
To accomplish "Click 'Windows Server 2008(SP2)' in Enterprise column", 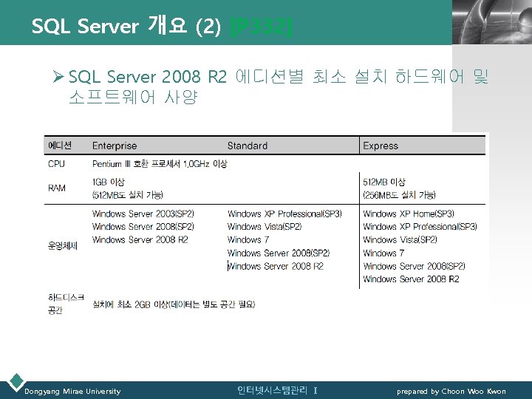I will pyautogui.click(x=143, y=226).
